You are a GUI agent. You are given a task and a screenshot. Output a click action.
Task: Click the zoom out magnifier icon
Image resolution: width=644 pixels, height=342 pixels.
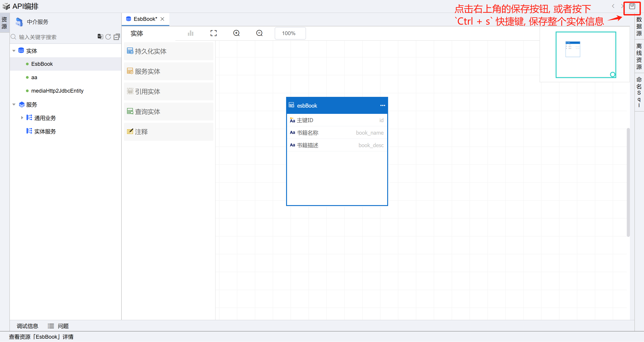pos(259,33)
